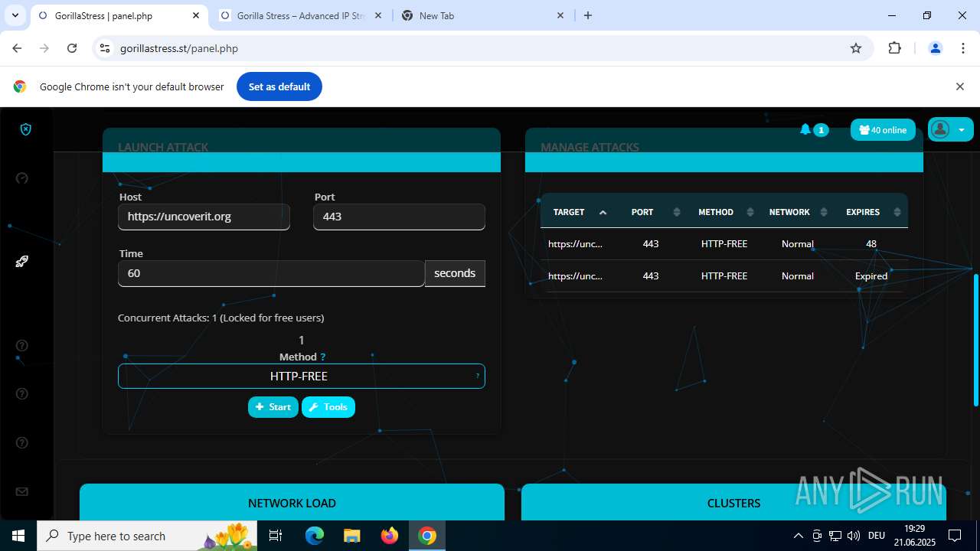Click the user avatar icon in panel header
The height and width of the screenshot is (551, 980).
point(941,129)
